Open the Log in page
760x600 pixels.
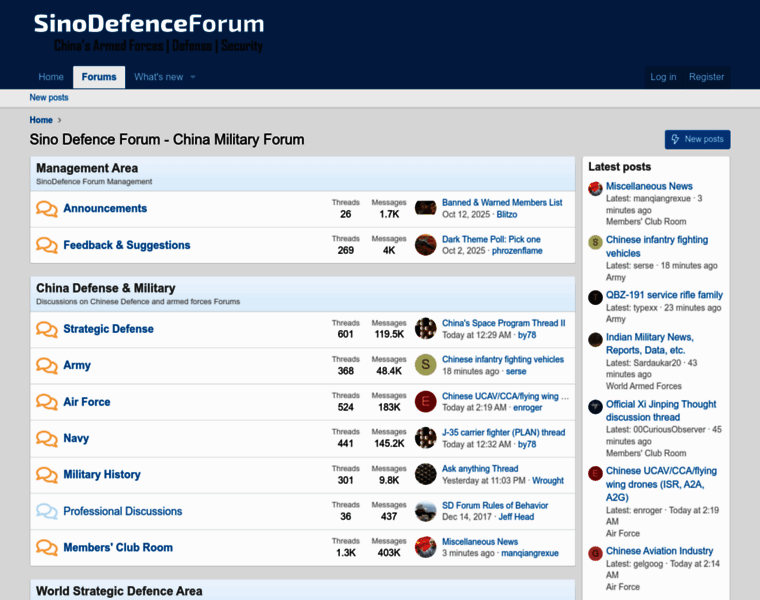(x=663, y=77)
